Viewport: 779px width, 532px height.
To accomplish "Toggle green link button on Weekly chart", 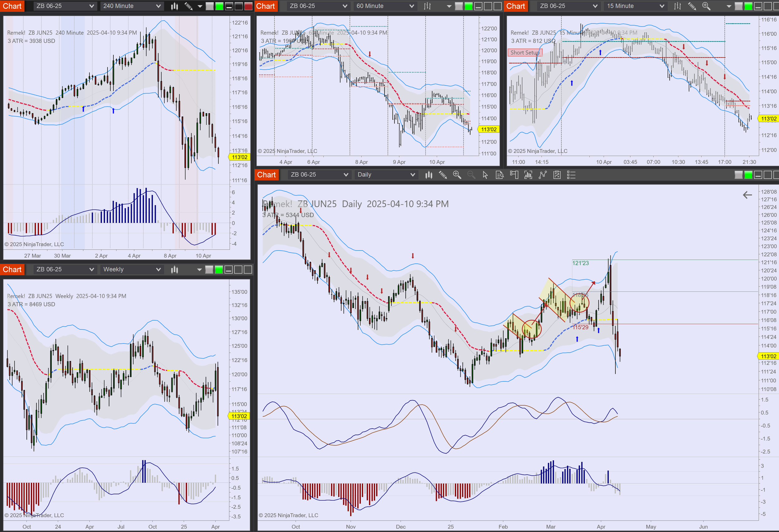I will click(x=218, y=269).
